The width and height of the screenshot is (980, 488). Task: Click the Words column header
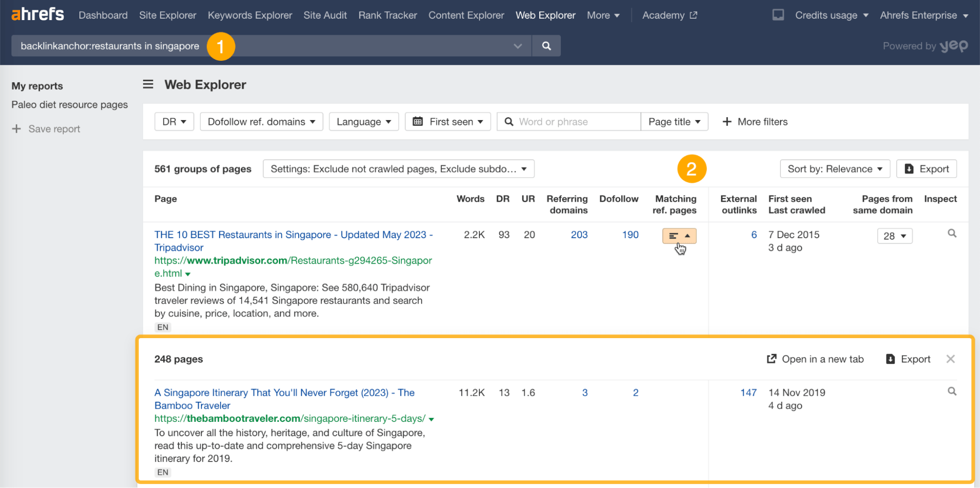pos(470,199)
